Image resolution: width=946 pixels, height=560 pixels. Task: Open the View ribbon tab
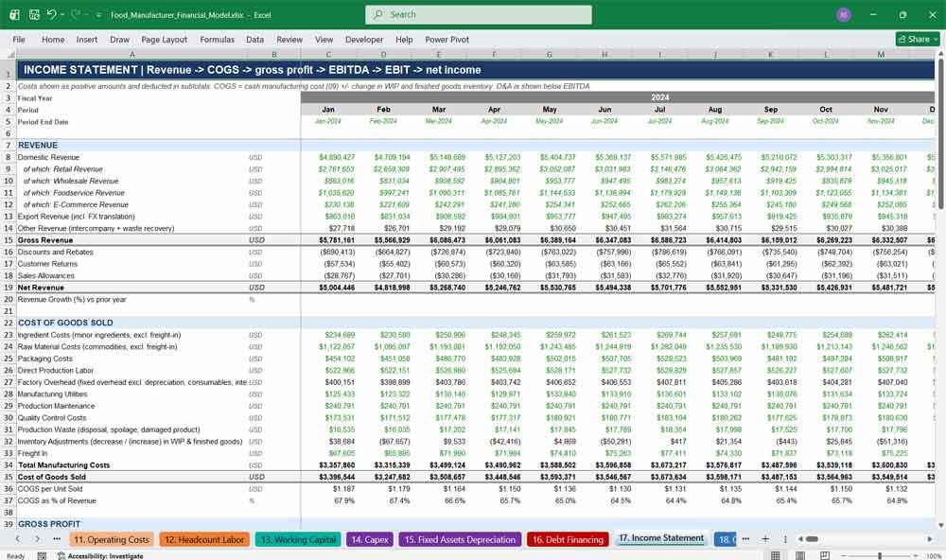[x=324, y=39]
